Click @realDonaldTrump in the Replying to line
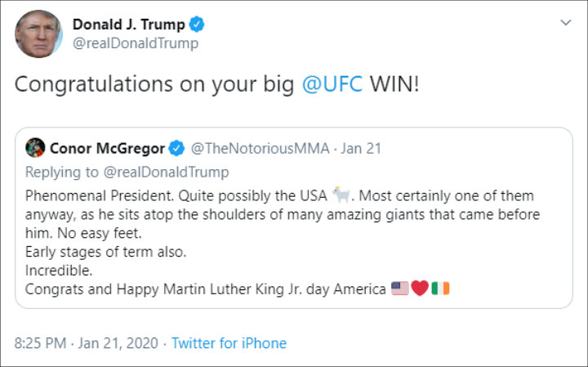The image size is (588, 367). [166, 172]
